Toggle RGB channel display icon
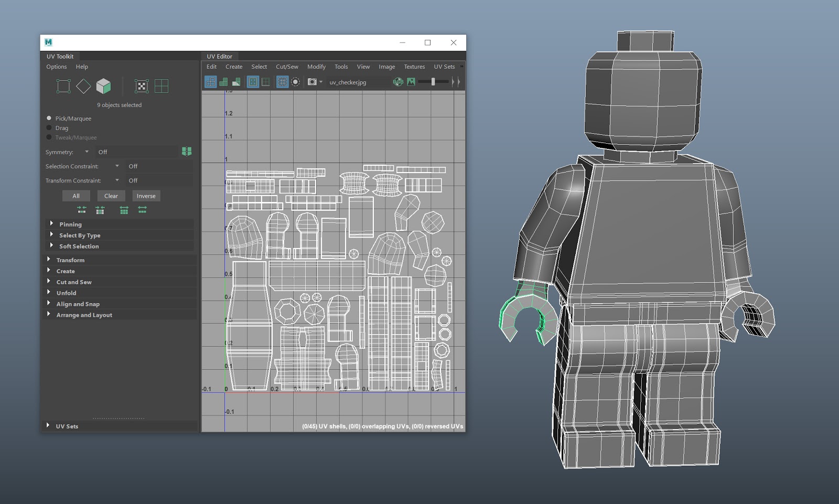The height and width of the screenshot is (504, 839). tap(398, 82)
